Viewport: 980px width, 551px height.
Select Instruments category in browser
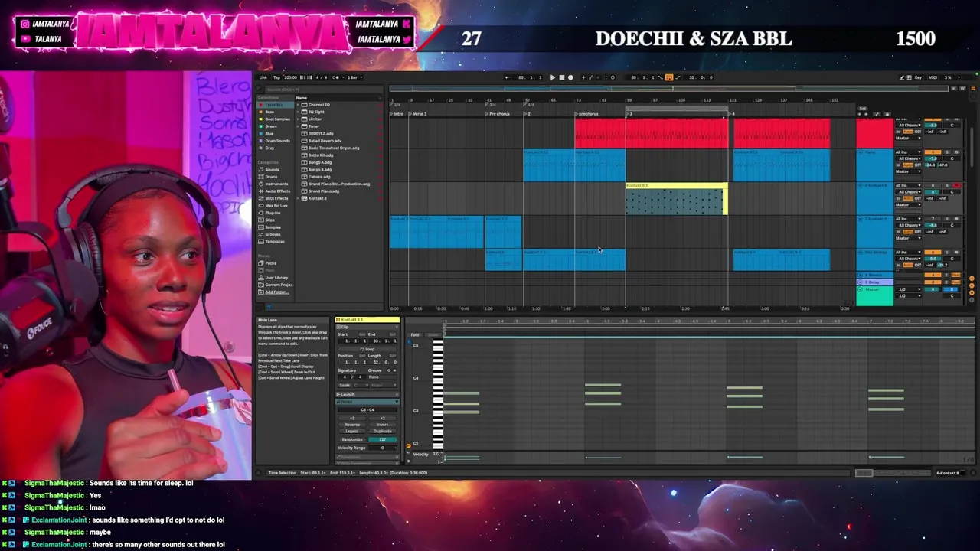(x=276, y=184)
